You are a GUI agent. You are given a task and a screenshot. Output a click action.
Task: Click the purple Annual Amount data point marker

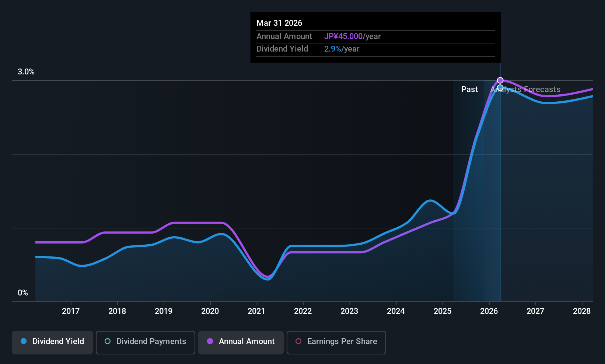coord(500,80)
